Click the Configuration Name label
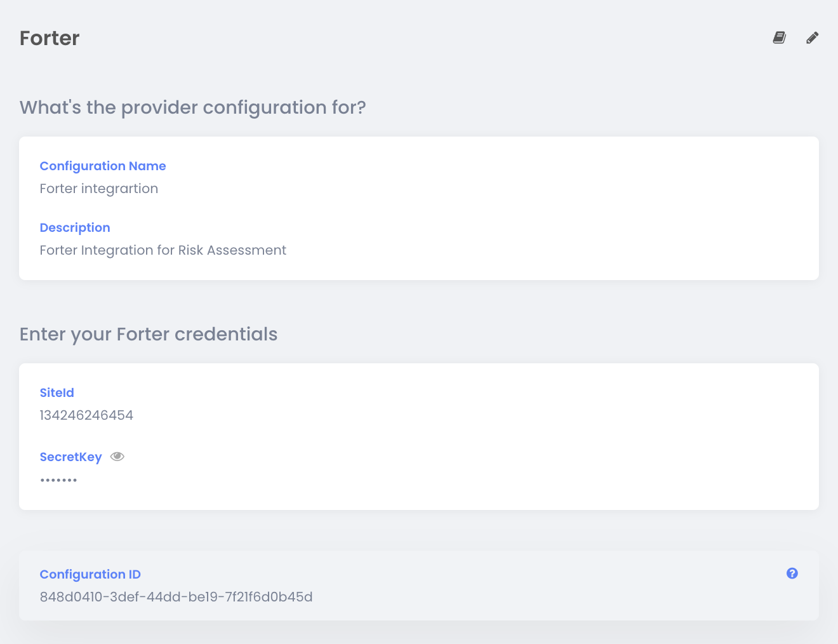 [103, 166]
